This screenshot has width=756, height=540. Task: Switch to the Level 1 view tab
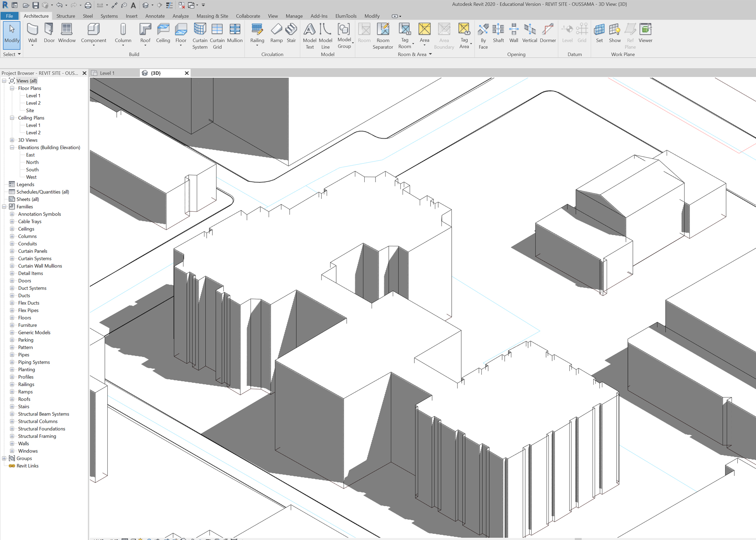(x=107, y=73)
